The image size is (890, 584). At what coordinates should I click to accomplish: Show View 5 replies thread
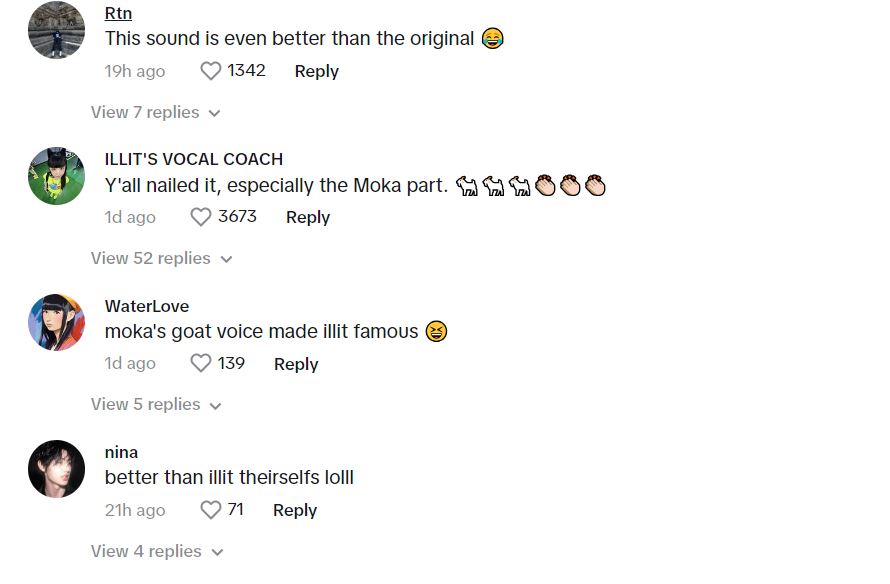click(x=155, y=404)
